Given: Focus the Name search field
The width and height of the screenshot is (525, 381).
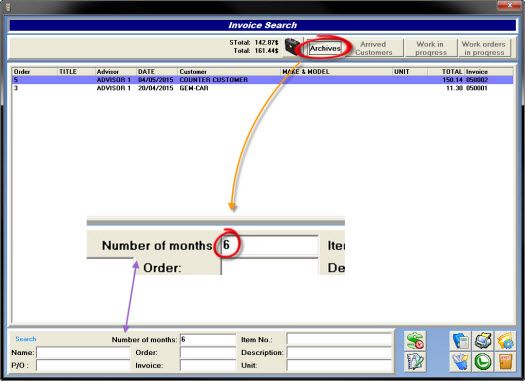Looking at the screenshot, I should click(x=83, y=353).
